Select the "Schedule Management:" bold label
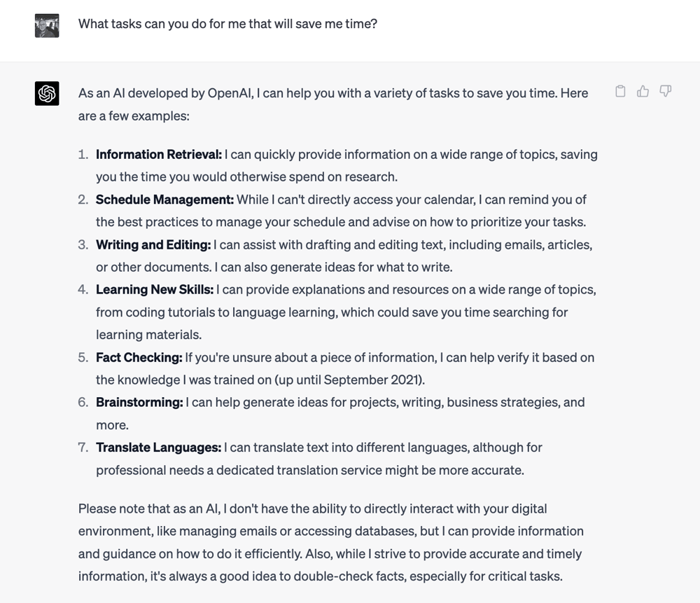This screenshot has height=603, width=700. point(164,200)
